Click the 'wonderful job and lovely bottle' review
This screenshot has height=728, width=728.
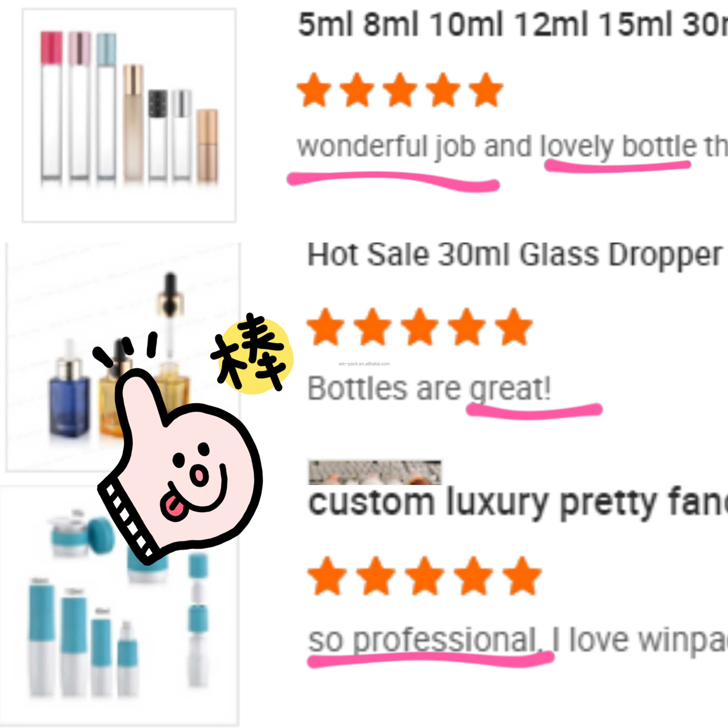tap(512, 147)
